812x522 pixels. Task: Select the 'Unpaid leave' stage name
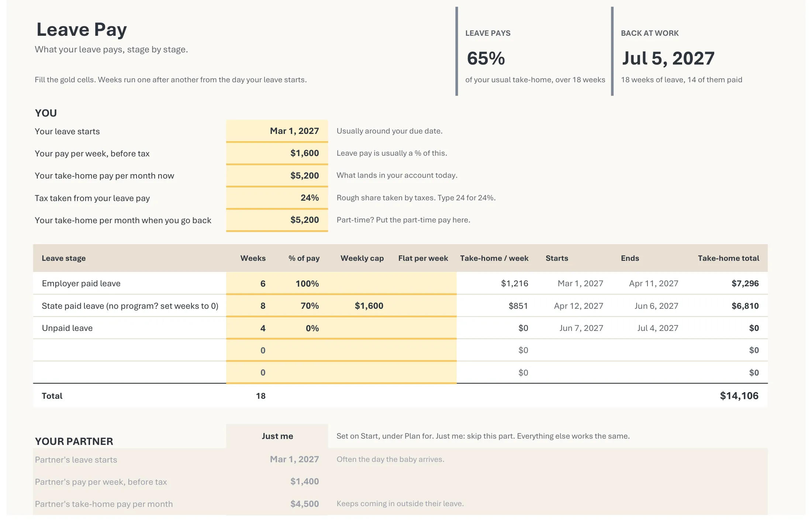(x=67, y=328)
